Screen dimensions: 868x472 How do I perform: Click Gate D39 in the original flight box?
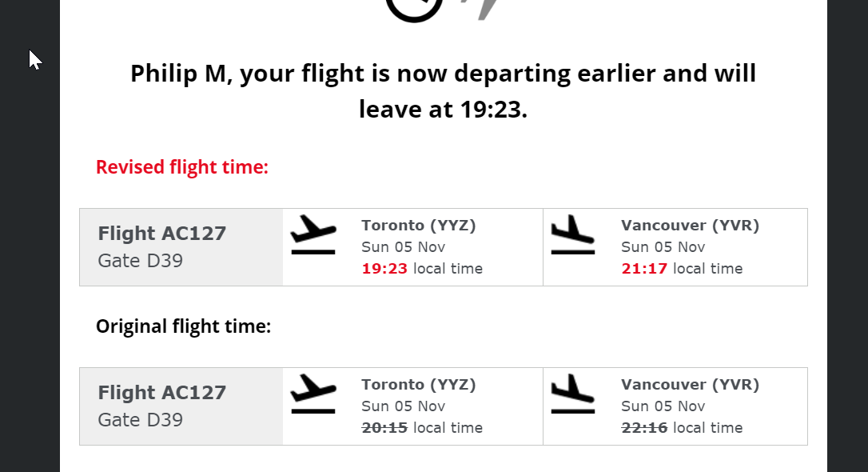140,419
